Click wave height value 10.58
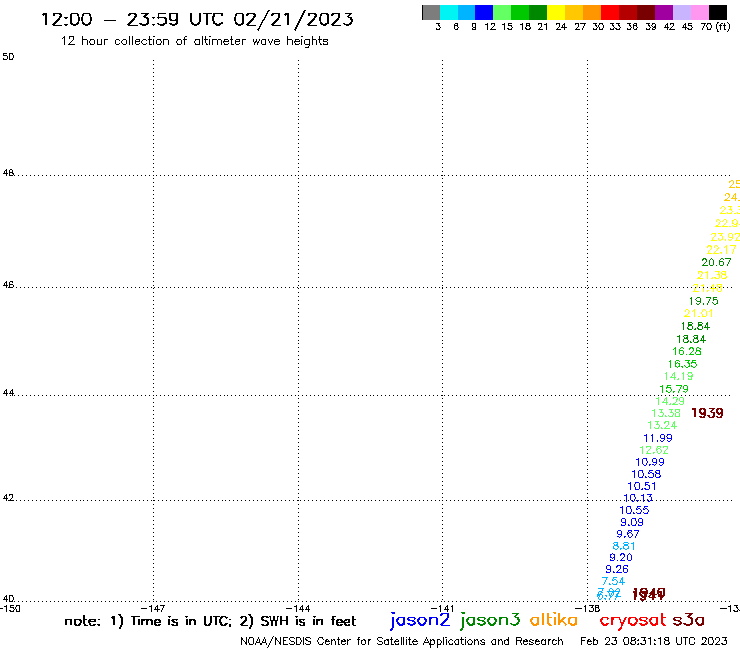The width and height of the screenshot is (740, 650). (646, 474)
